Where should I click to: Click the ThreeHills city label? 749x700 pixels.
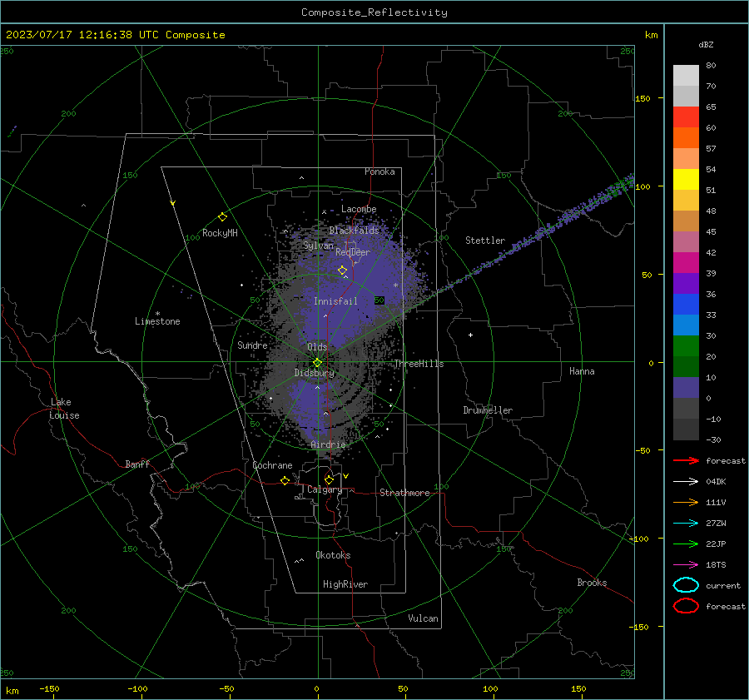coord(419,364)
